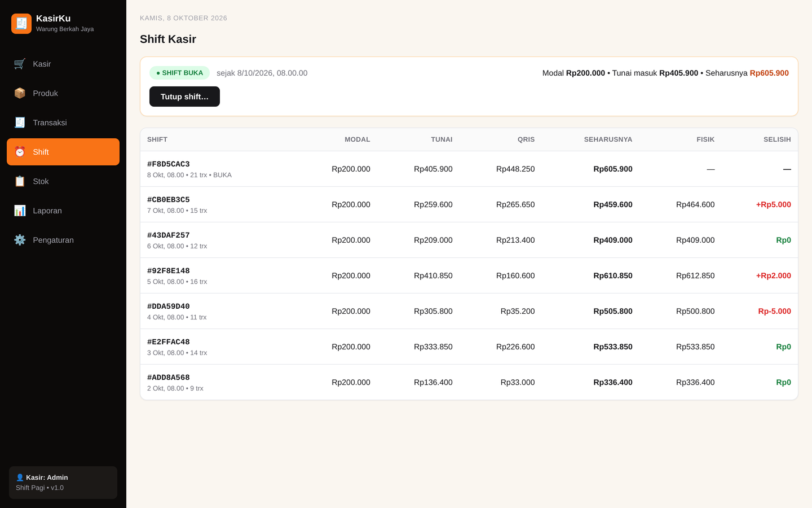Screen dimensions: 812x508
Task: Click the Shift alarm clock icon
Action: [20, 152]
